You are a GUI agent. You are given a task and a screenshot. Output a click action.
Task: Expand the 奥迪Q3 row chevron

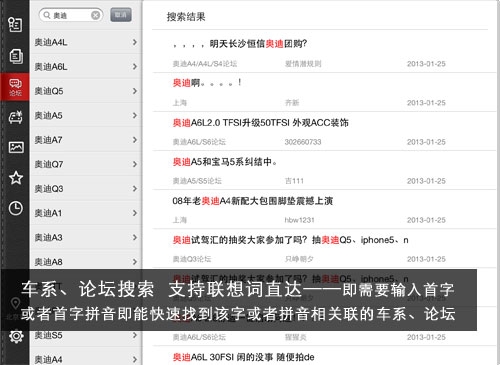point(134,189)
